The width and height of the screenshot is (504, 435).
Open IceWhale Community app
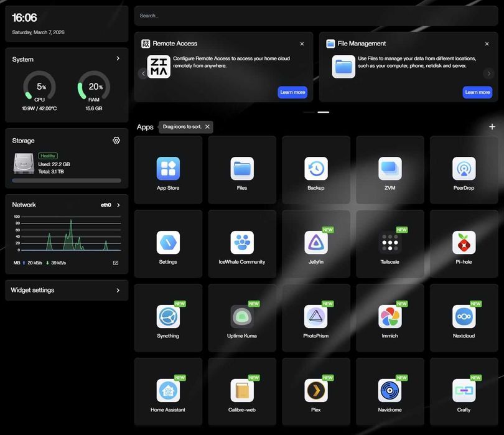point(242,243)
